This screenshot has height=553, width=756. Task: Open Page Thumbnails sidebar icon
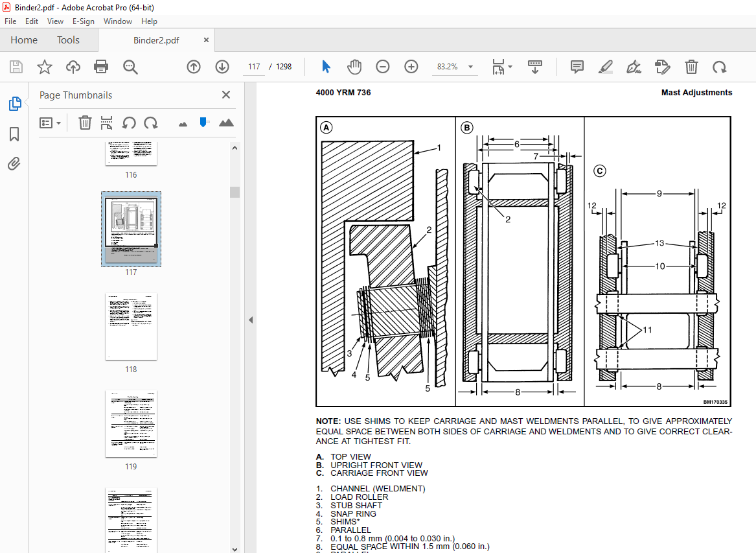[14, 103]
